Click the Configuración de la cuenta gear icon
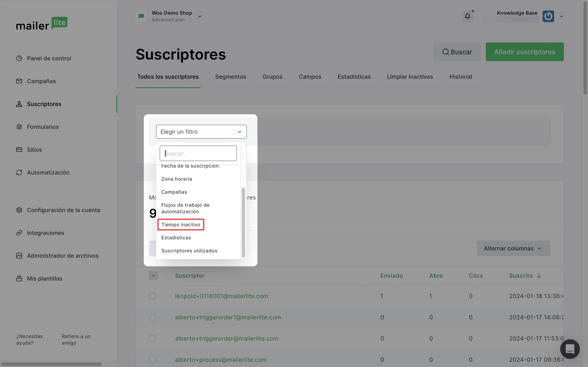 (19, 210)
